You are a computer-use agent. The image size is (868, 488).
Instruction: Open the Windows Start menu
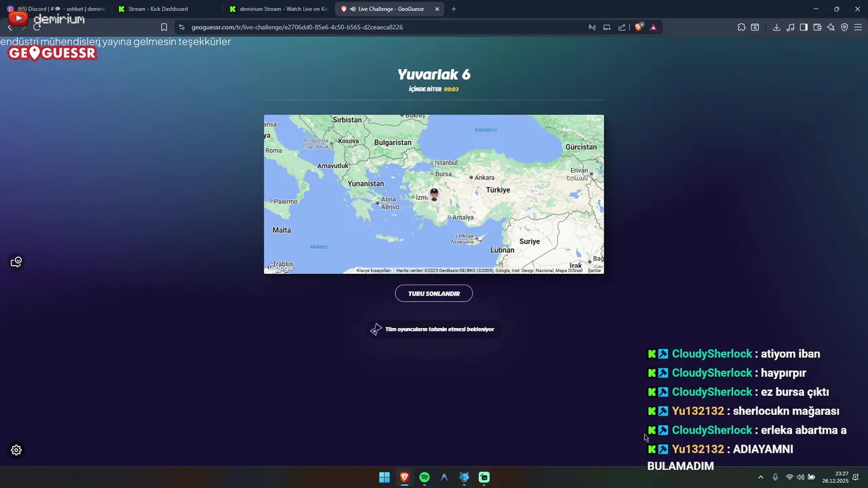(x=384, y=477)
